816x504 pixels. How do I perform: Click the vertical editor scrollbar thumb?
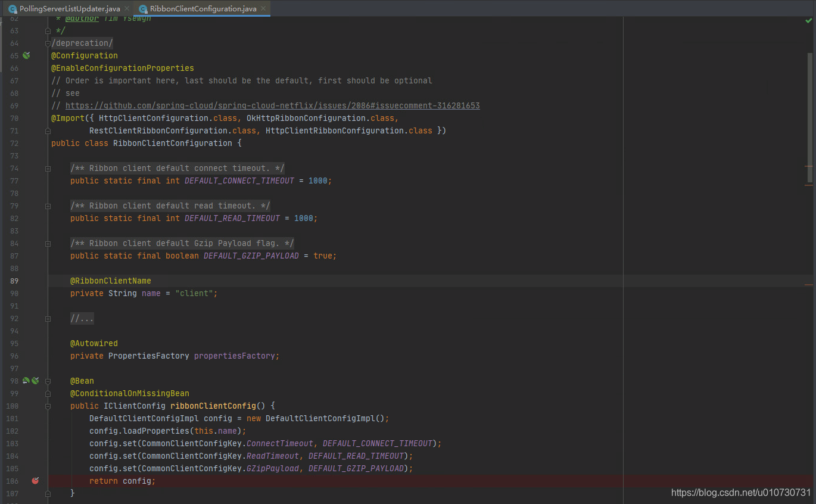point(809,117)
